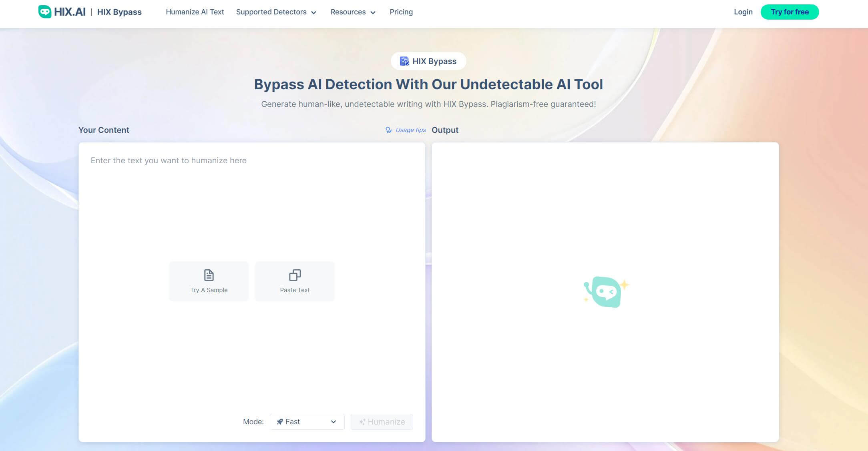Click the Login button
This screenshot has height=451, width=868.
click(x=743, y=12)
